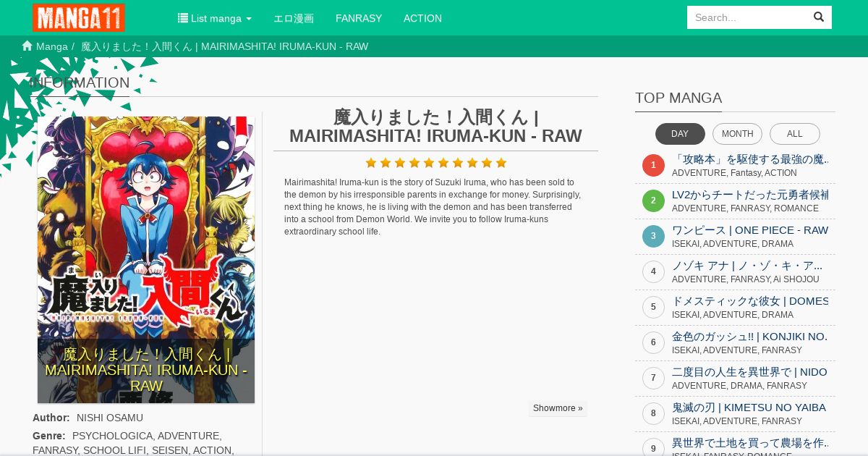Click the fifth rating star
This screenshot has width=868, height=456.
pyautogui.click(x=429, y=163)
